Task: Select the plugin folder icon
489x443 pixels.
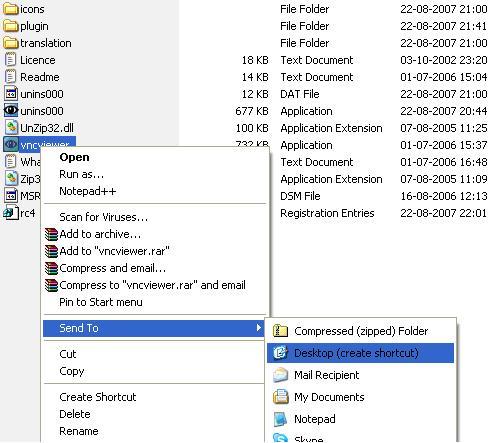Action: tap(10, 26)
